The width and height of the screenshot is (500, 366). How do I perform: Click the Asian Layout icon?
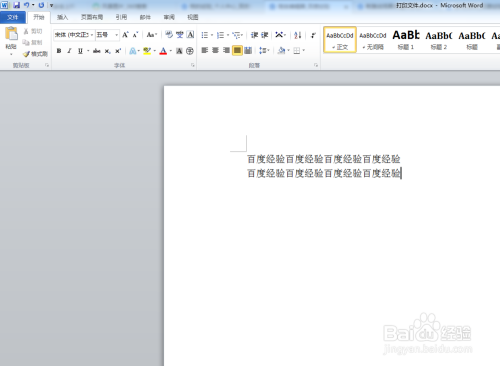[279, 35]
